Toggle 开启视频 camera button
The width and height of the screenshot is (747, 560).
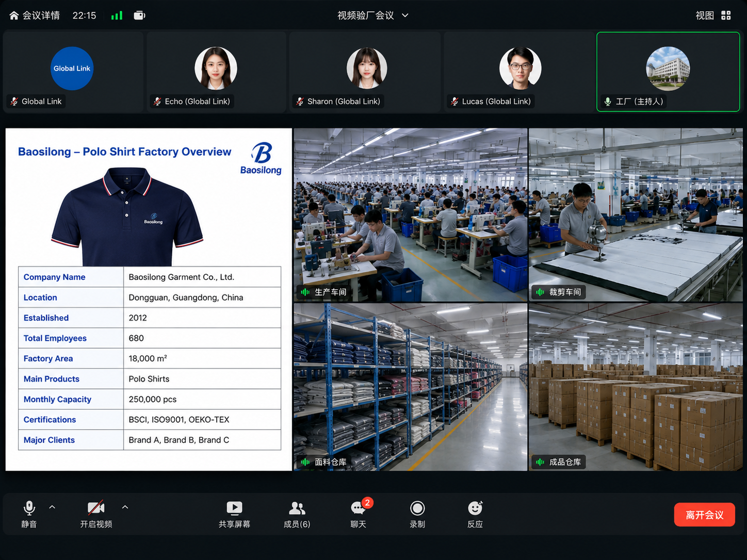(x=96, y=514)
